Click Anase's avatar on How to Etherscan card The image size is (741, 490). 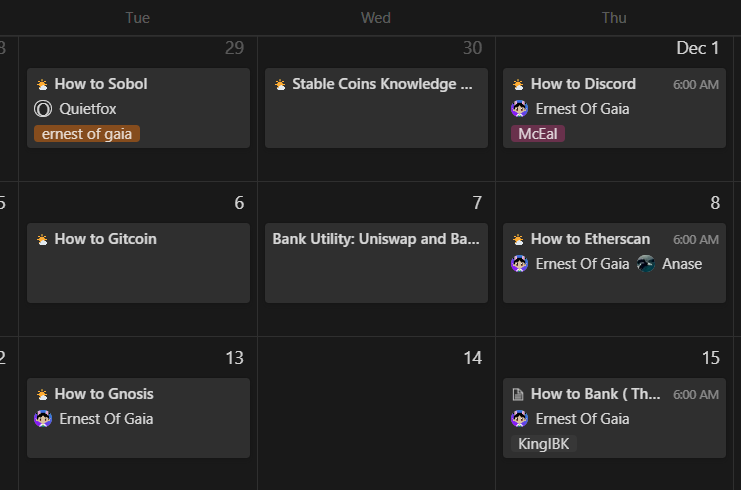click(646, 264)
